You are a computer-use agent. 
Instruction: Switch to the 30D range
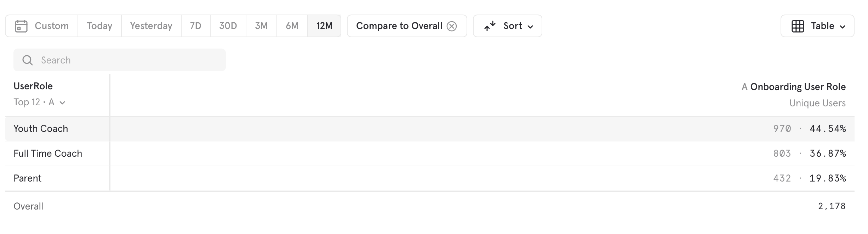coord(228,26)
